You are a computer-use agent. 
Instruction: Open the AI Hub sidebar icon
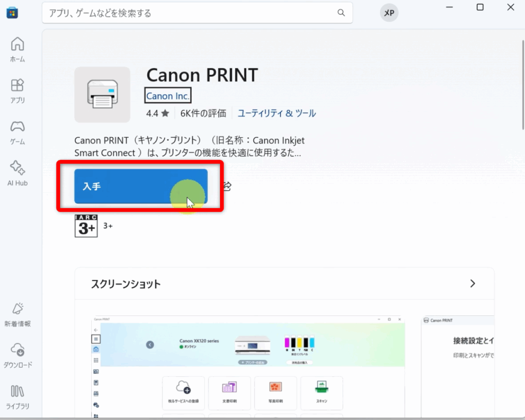pyautogui.click(x=17, y=173)
